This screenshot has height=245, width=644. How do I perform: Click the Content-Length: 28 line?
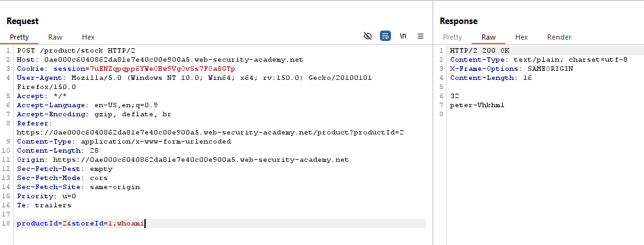tap(57, 151)
